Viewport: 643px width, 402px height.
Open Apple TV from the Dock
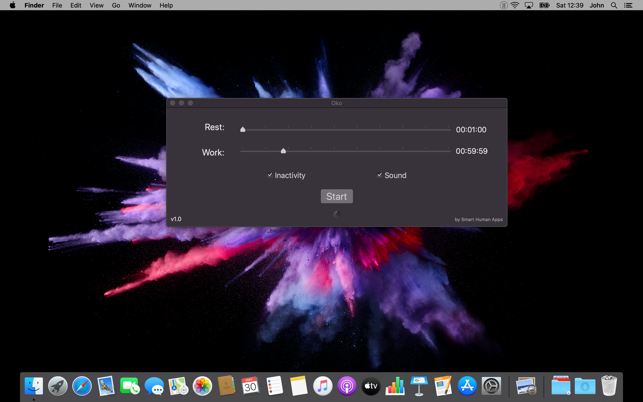tap(371, 386)
